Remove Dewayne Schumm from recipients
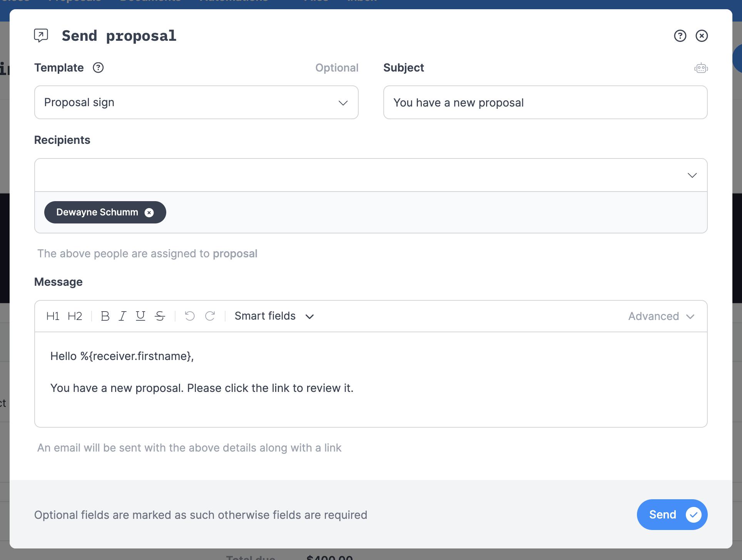 149,212
